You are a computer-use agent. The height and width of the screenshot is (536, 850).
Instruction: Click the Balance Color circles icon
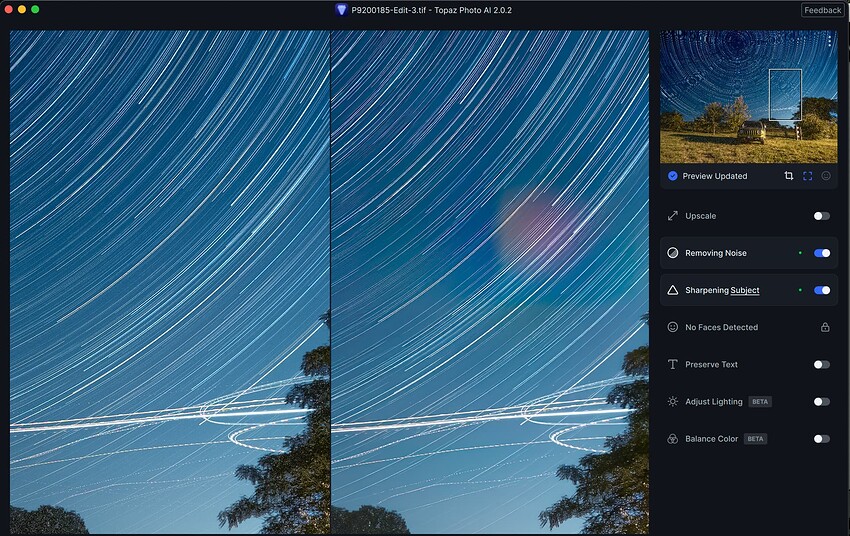tap(673, 439)
